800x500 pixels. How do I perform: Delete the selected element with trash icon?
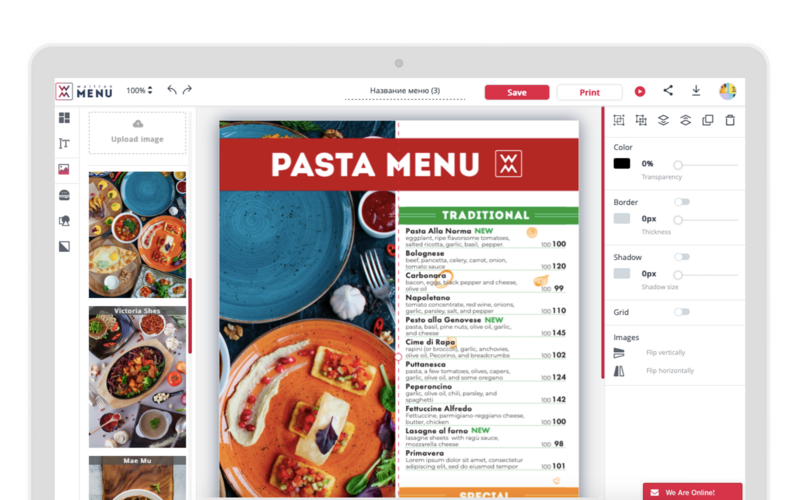[730, 120]
